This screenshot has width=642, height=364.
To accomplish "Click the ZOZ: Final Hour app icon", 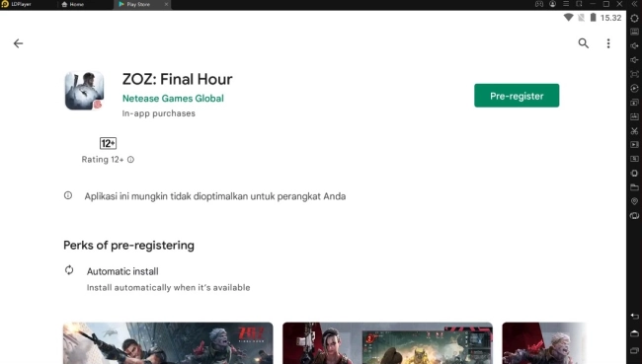I will (x=84, y=91).
